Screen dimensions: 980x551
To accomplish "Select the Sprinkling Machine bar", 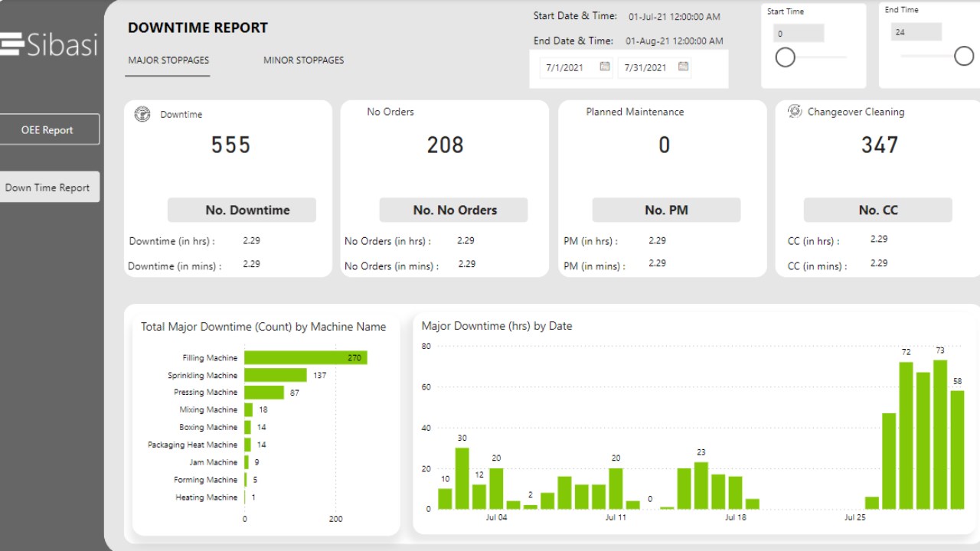I will (x=276, y=375).
